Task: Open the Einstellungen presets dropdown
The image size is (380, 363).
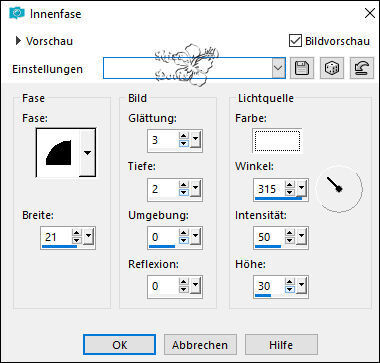Action: coord(278,68)
